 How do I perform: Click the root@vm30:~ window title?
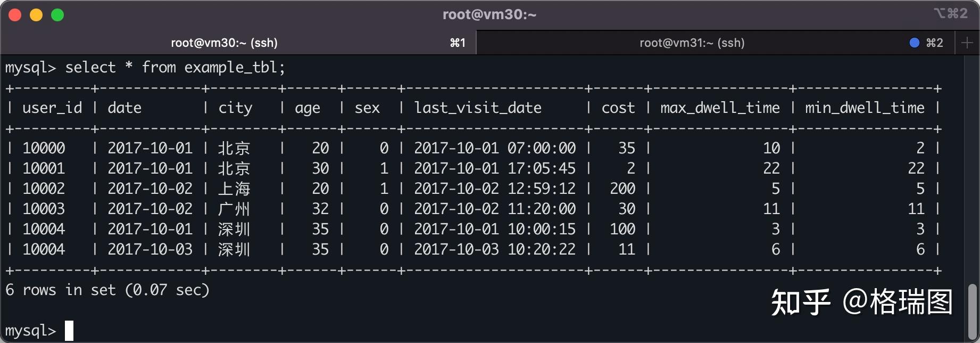(489, 14)
